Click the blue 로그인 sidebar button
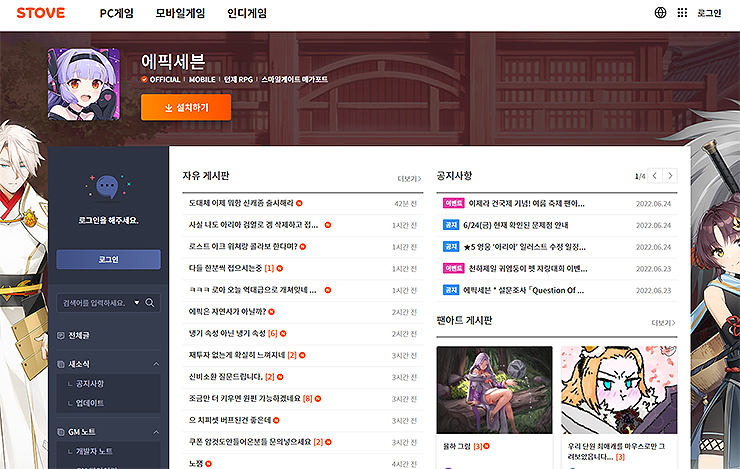The width and height of the screenshot is (740, 469). [x=109, y=260]
